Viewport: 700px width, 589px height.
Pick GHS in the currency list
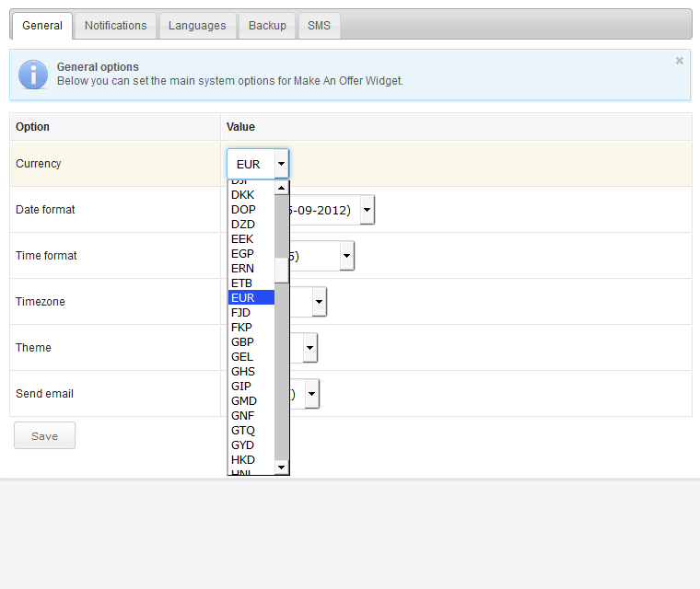[251, 372]
